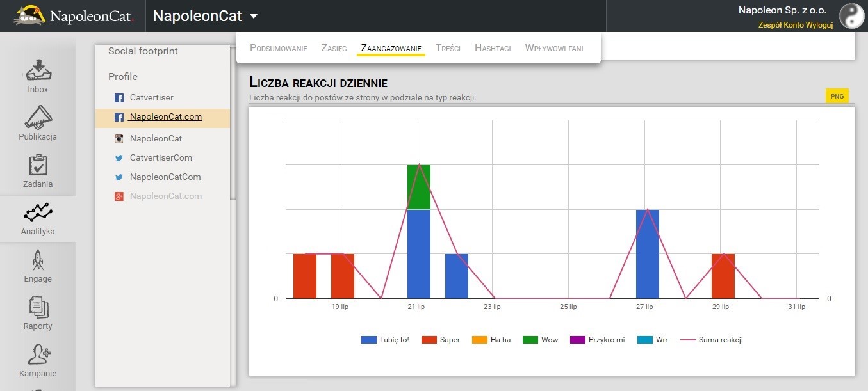Toggle the Super legend series

pos(441,340)
